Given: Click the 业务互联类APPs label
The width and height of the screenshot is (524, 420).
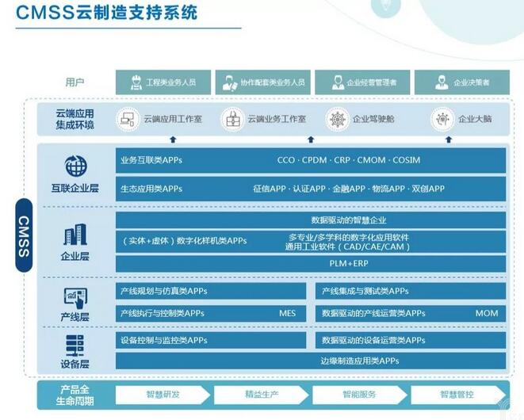Looking at the screenshot, I should pos(151,160).
